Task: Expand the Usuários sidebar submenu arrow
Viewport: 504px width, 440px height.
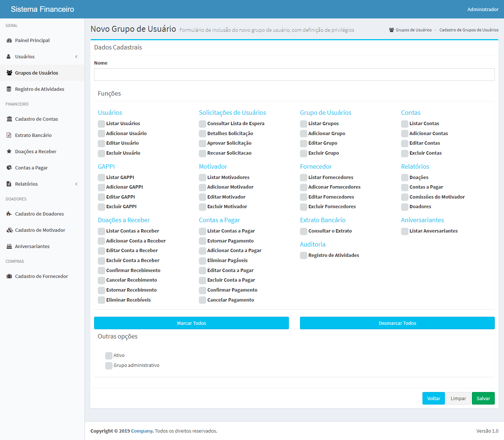Action: tap(76, 57)
